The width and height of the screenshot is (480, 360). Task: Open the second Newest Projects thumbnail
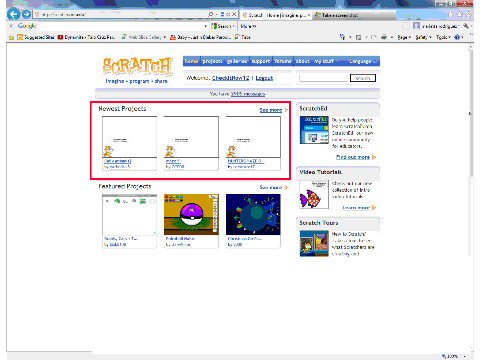191,137
